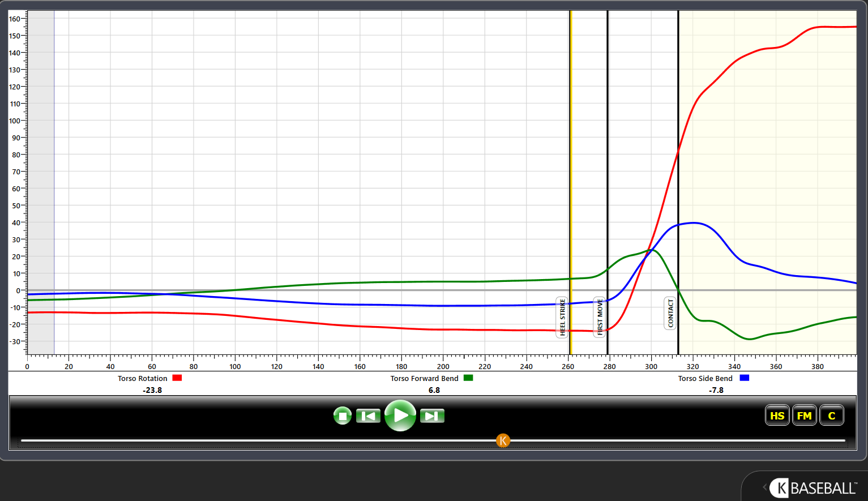The image size is (868, 501).
Task: Jump to Heel Strike with HS button
Action: [777, 416]
